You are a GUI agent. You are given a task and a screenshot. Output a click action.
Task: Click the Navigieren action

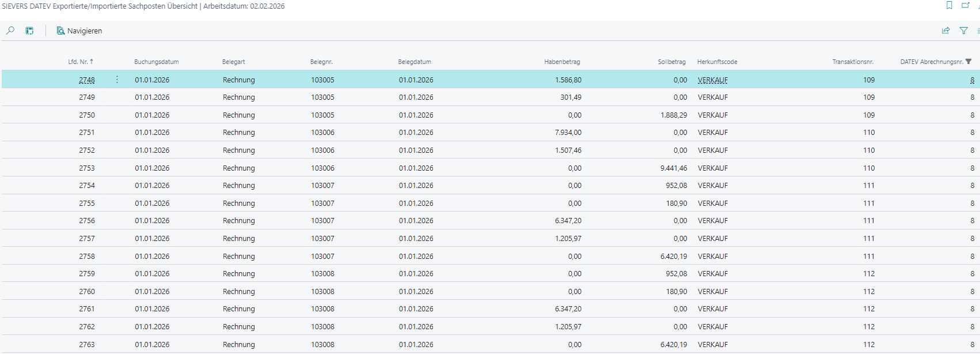(79, 31)
